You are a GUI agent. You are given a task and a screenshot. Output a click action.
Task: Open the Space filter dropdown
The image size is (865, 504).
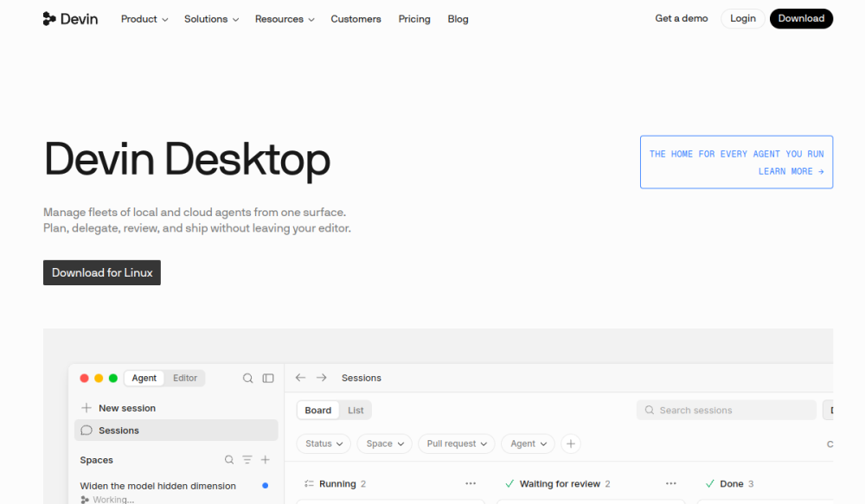click(x=385, y=443)
